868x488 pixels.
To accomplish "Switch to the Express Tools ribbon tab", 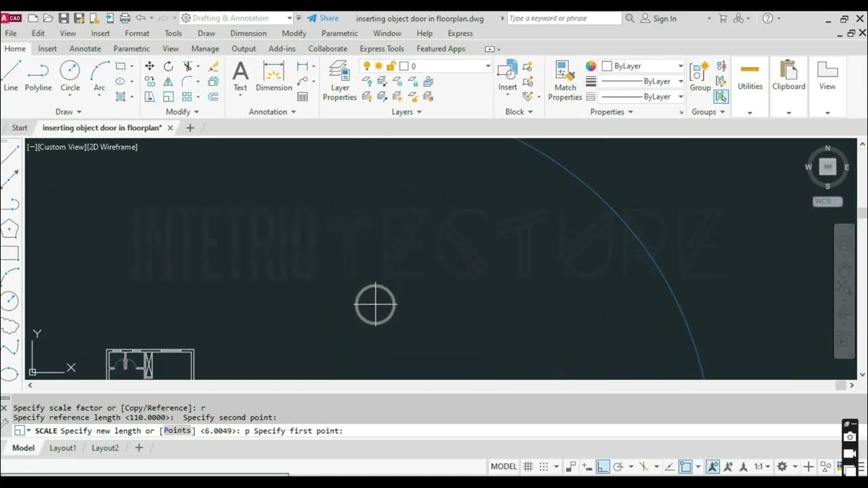I will click(x=382, y=49).
